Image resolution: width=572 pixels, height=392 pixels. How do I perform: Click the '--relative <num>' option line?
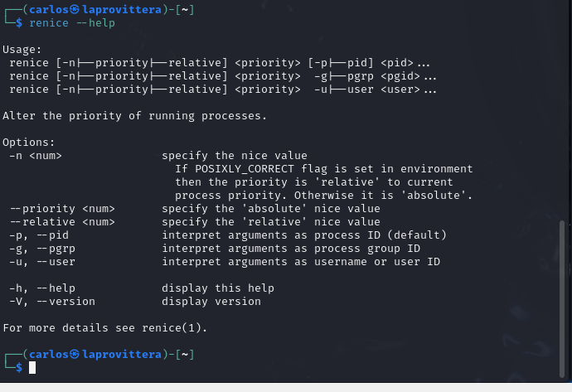point(62,222)
